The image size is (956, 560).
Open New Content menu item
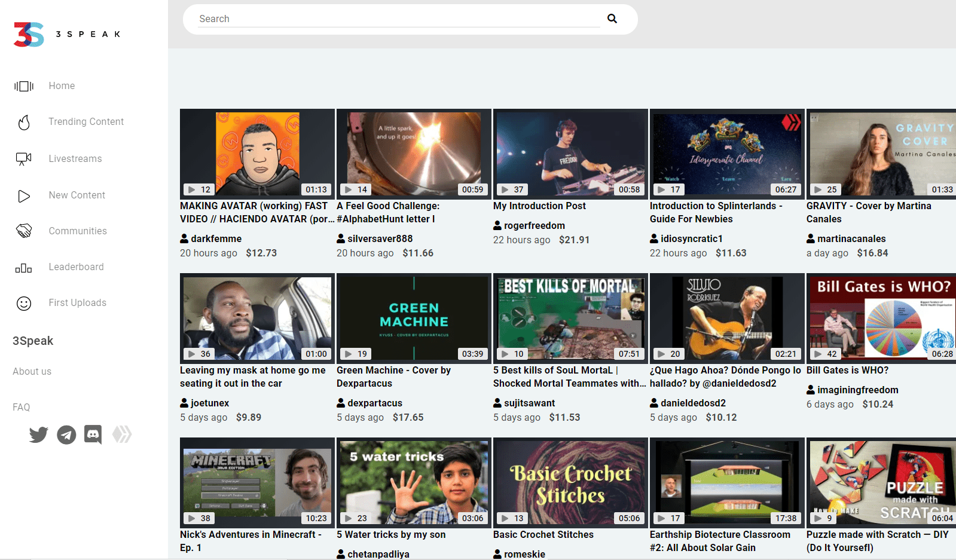(77, 195)
